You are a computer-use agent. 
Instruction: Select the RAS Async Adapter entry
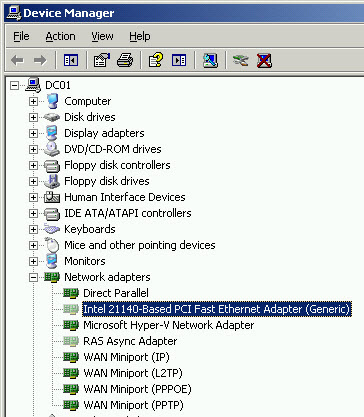click(x=130, y=341)
